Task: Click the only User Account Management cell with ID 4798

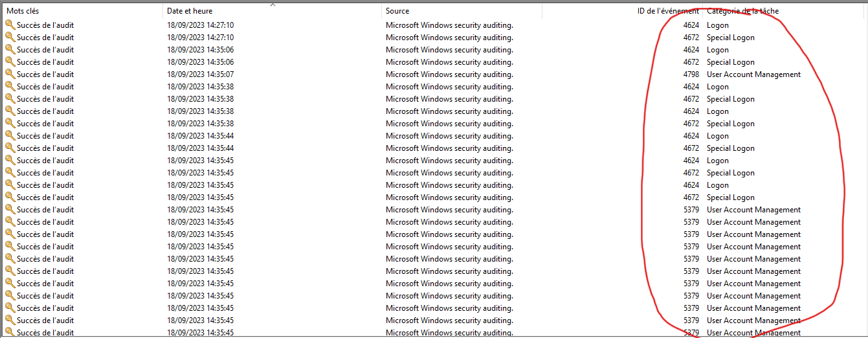Action: [x=753, y=74]
